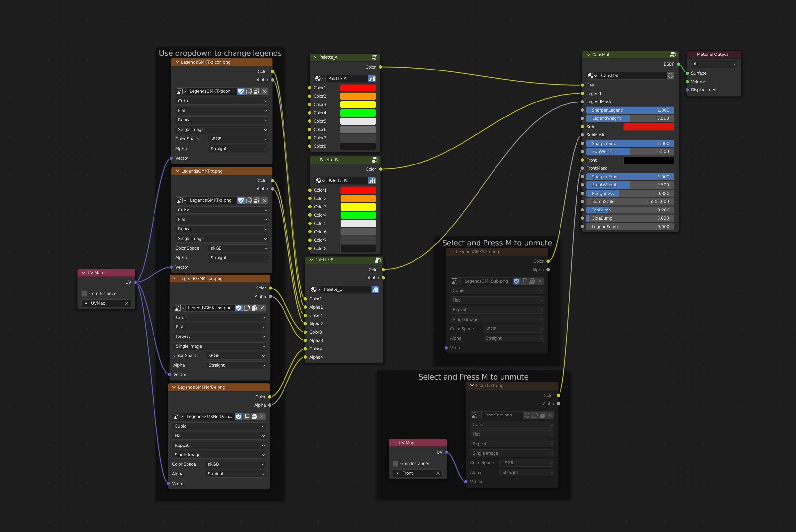Screen dimensions: 796x532
Task: Click Palette_B user count icon beside name field
Action: pos(372,181)
